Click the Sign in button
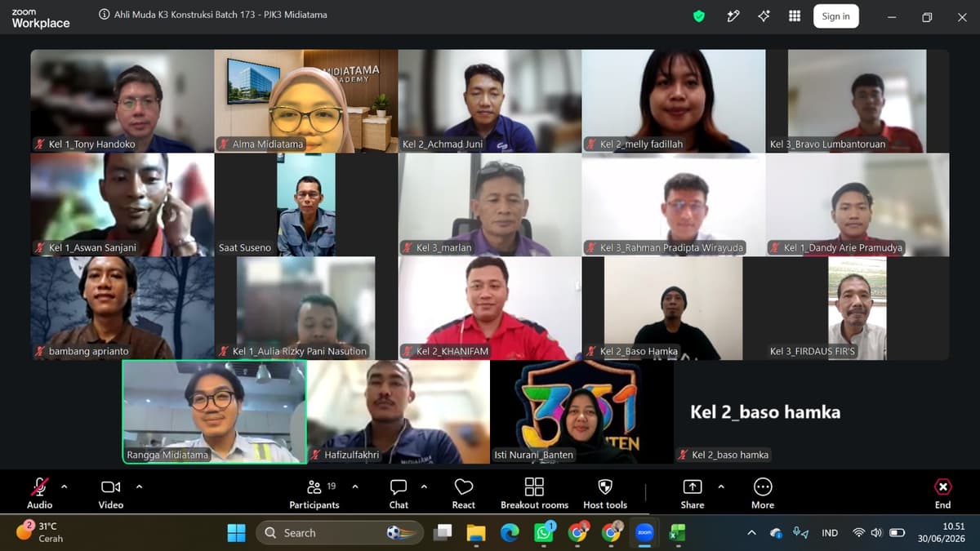 click(835, 16)
